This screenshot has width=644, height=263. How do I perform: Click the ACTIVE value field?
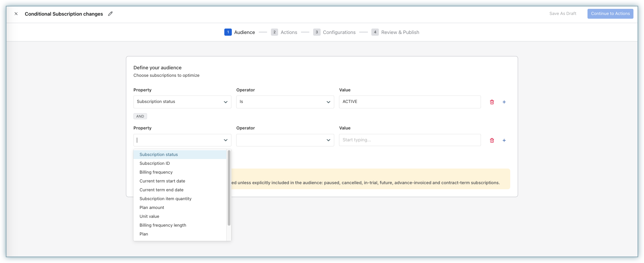coord(410,102)
